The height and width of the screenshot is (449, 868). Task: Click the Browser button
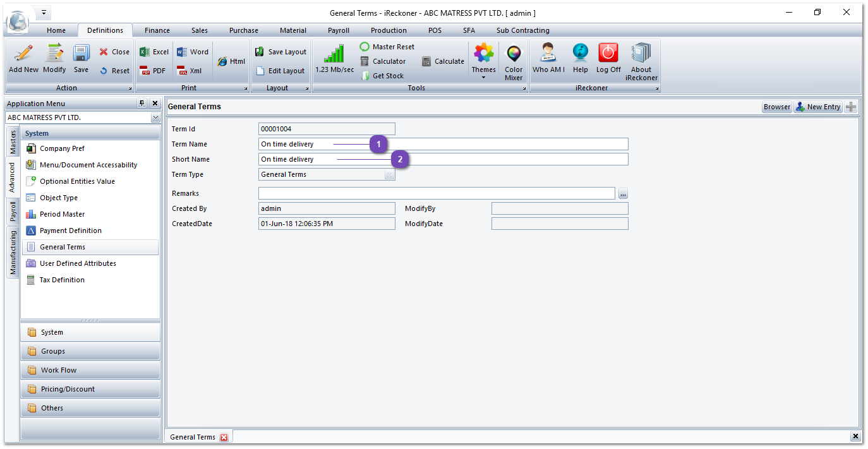tap(776, 107)
